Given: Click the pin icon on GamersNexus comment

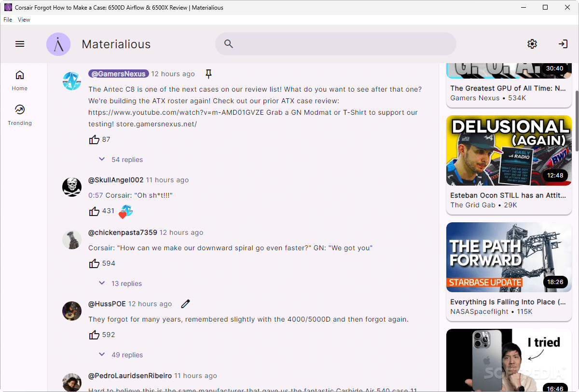Looking at the screenshot, I should pos(208,74).
